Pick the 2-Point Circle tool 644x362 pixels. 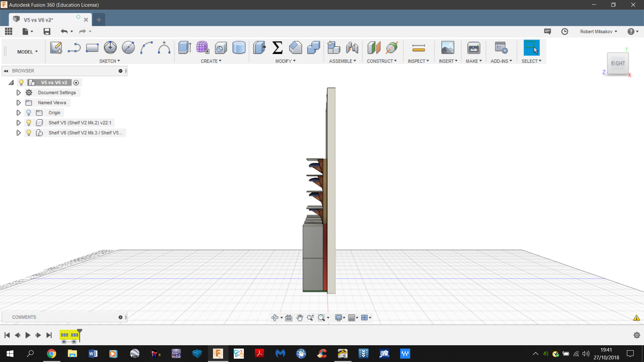[128, 48]
